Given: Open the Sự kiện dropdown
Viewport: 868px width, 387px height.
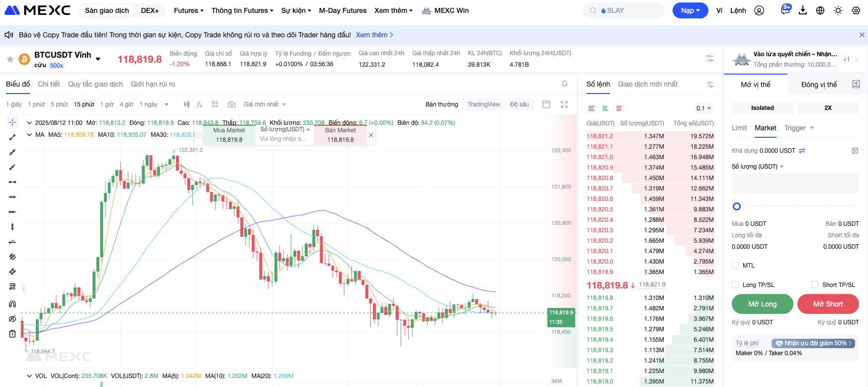Looking at the screenshot, I should [x=296, y=10].
